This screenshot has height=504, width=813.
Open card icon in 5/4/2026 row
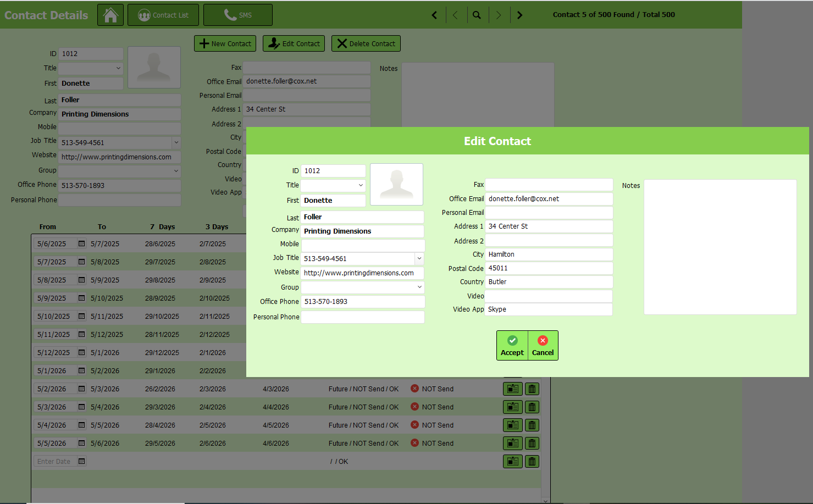(x=513, y=425)
